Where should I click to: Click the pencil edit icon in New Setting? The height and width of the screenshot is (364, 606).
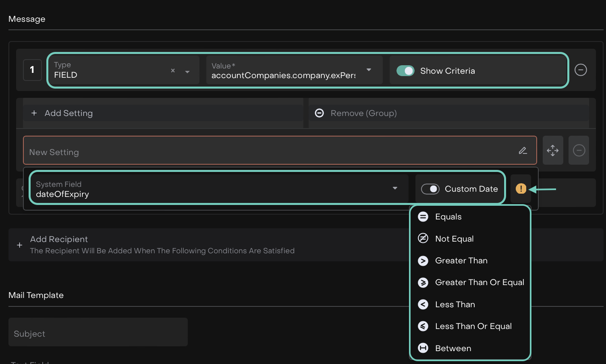[x=523, y=151]
